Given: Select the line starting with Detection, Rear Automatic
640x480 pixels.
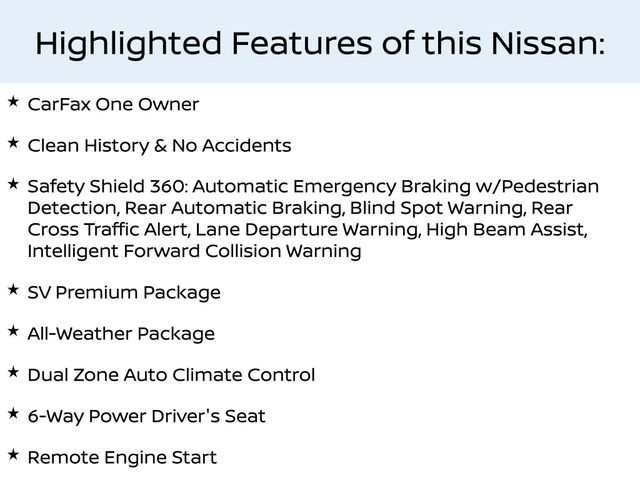Looking at the screenshot, I should (x=300, y=209).
